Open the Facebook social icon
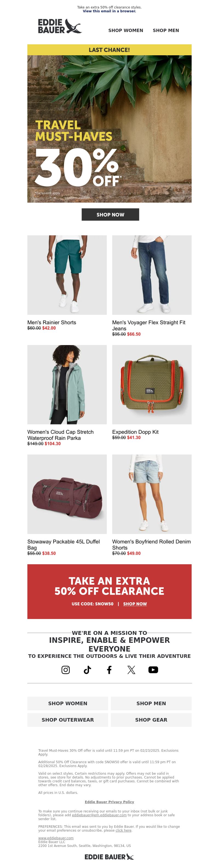Image resolution: width=219 pixels, height=868 pixels. (109, 670)
